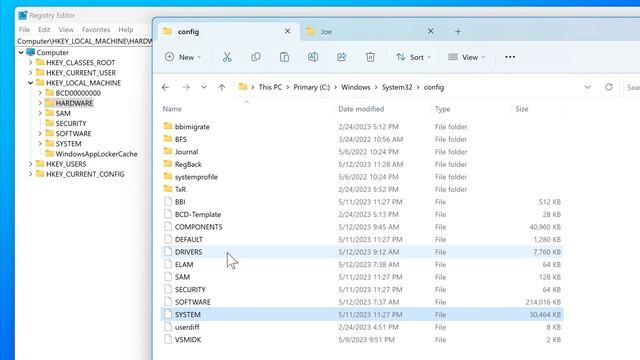Refresh the config folder view
The height and width of the screenshot is (360, 640).
pyautogui.click(x=609, y=87)
